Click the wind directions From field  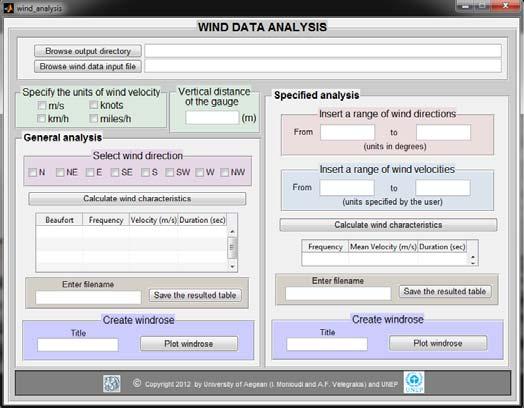click(x=348, y=132)
